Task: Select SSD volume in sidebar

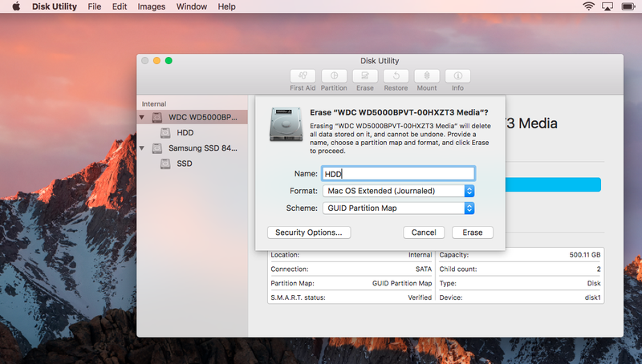Action: pyautogui.click(x=193, y=164)
